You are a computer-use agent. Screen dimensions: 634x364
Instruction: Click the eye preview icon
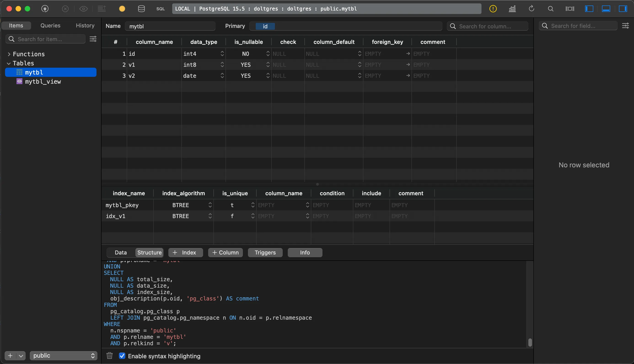click(x=83, y=9)
